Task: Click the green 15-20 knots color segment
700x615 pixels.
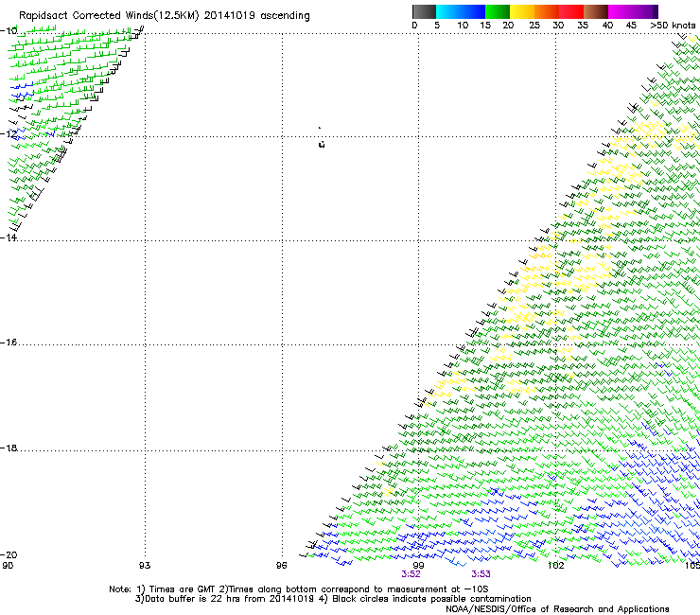Action: (x=498, y=11)
